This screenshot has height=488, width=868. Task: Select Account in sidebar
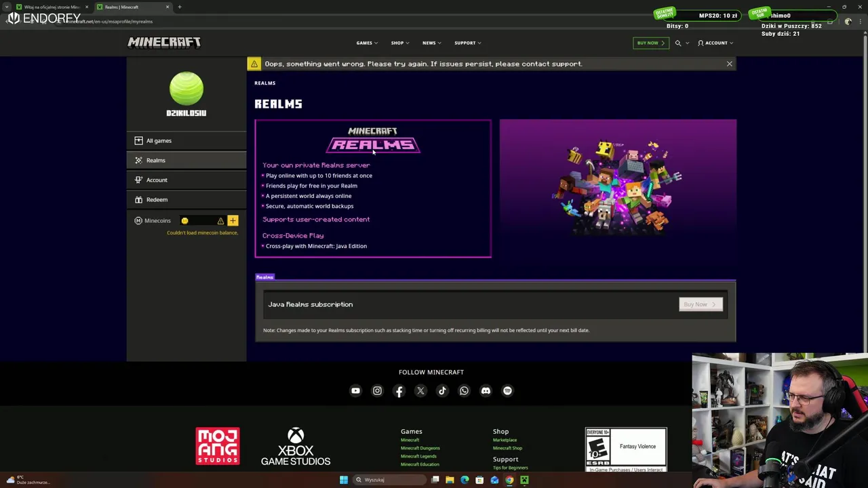point(186,180)
